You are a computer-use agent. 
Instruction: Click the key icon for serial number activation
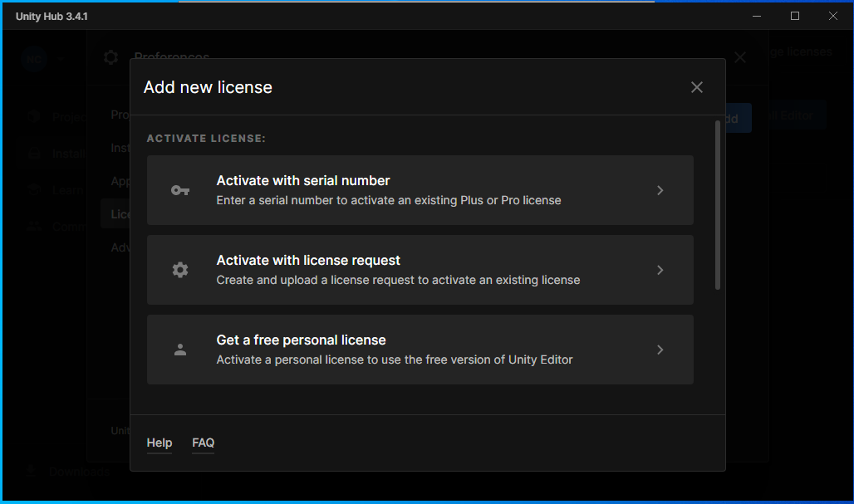[180, 190]
